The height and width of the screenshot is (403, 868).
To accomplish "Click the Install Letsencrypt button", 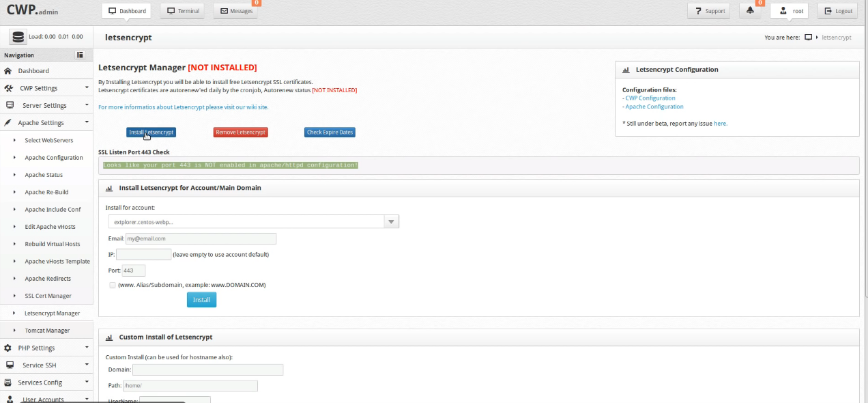I will click(151, 132).
